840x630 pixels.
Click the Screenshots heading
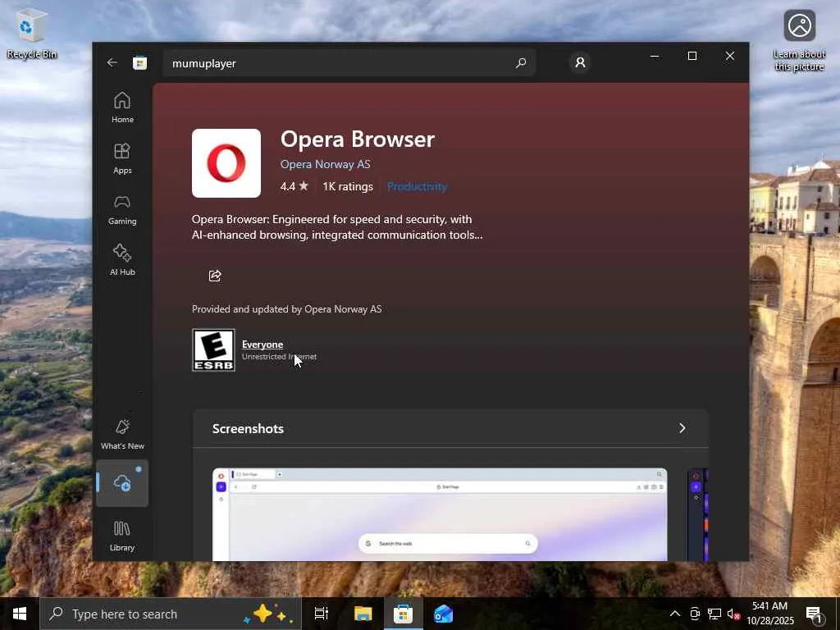tap(248, 428)
